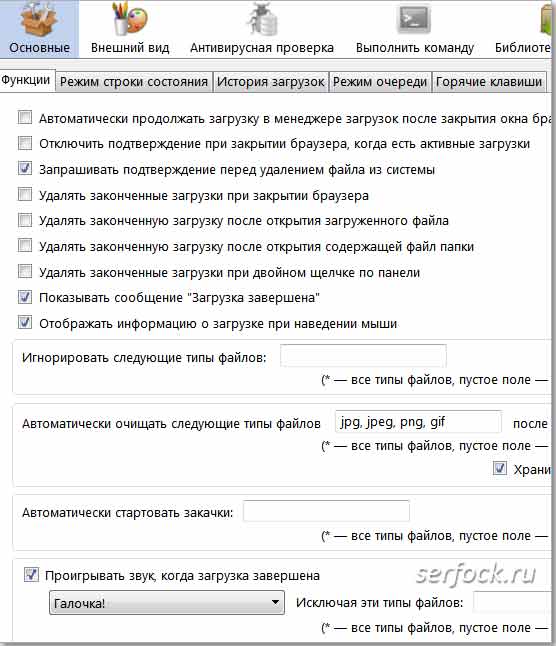Click the Внешний вид label text

point(130,48)
